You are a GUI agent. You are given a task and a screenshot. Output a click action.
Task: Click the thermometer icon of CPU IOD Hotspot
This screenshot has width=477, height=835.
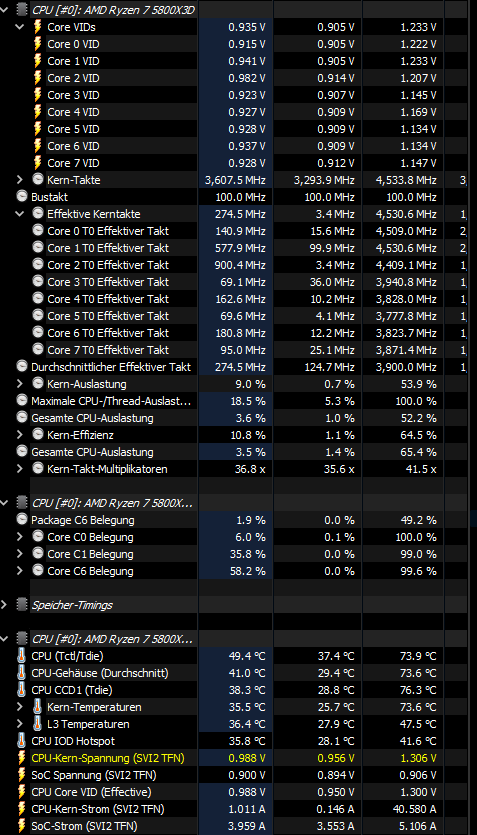22,741
